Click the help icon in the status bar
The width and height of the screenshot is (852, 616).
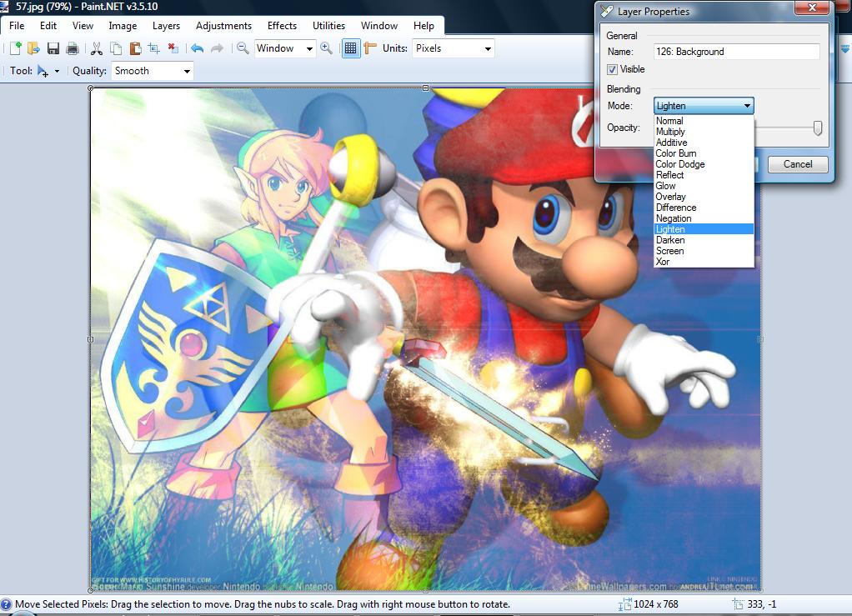[6, 604]
